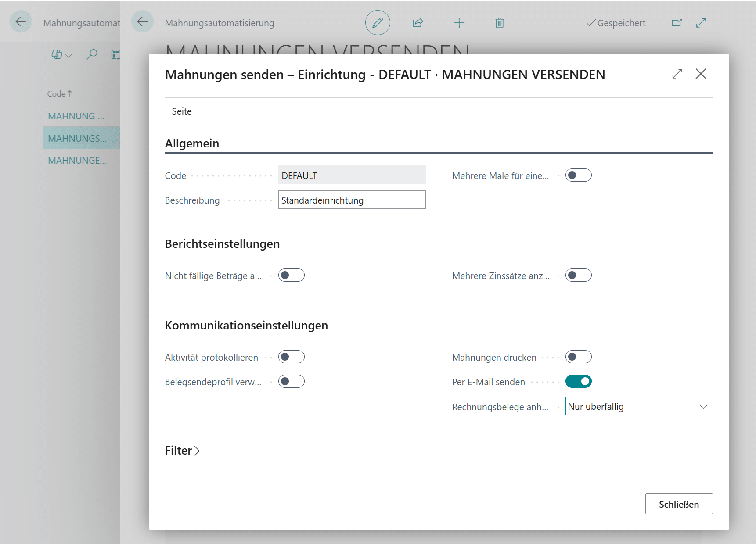Expand the Filter section

pos(182,450)
